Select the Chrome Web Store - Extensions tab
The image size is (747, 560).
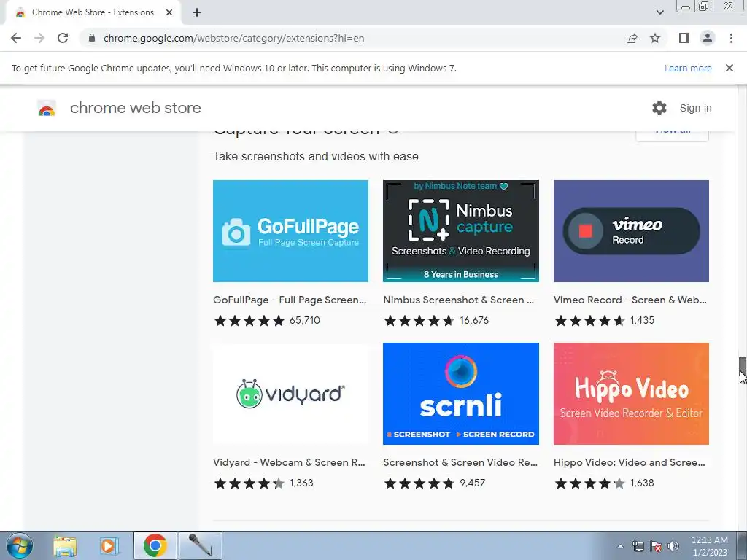pos(93,12)
